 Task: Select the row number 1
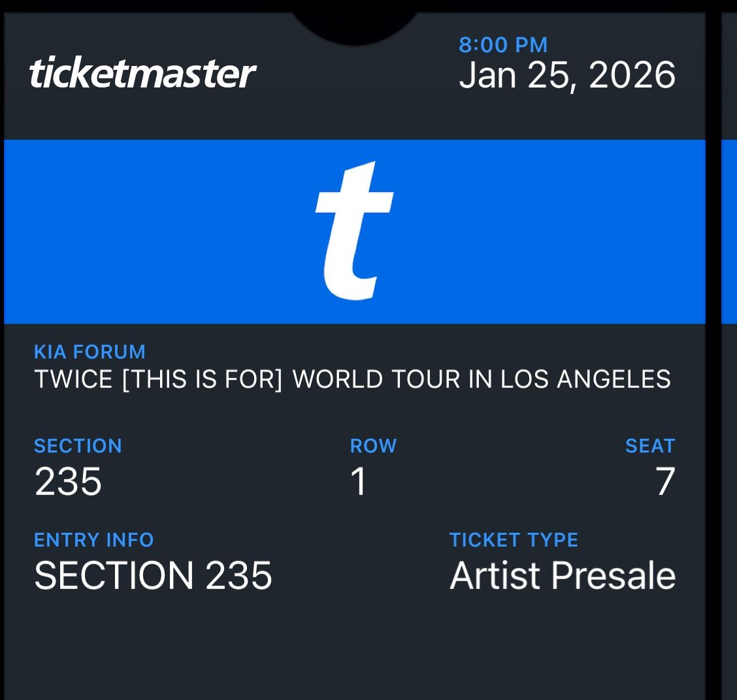pos(359,483)
